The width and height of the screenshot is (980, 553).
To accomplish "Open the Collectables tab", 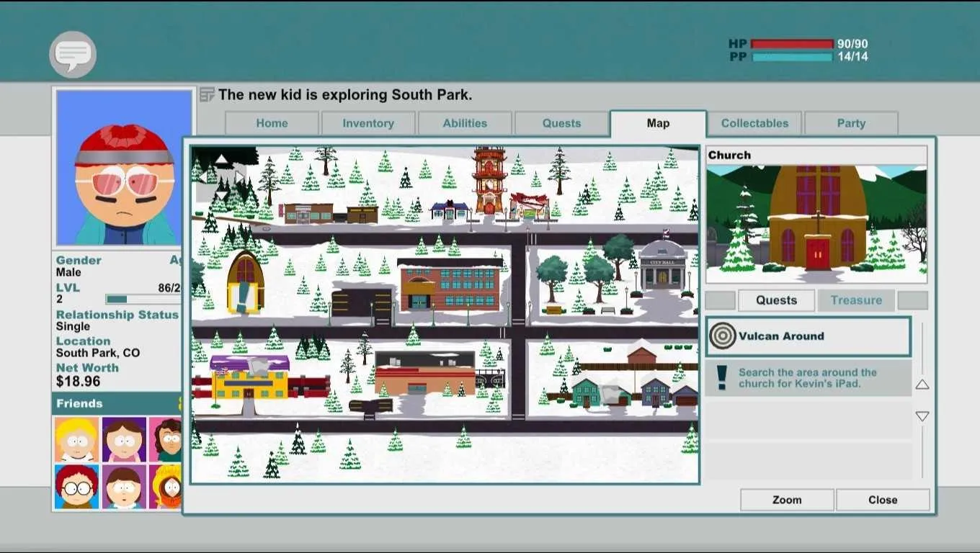I will point(754,123).
